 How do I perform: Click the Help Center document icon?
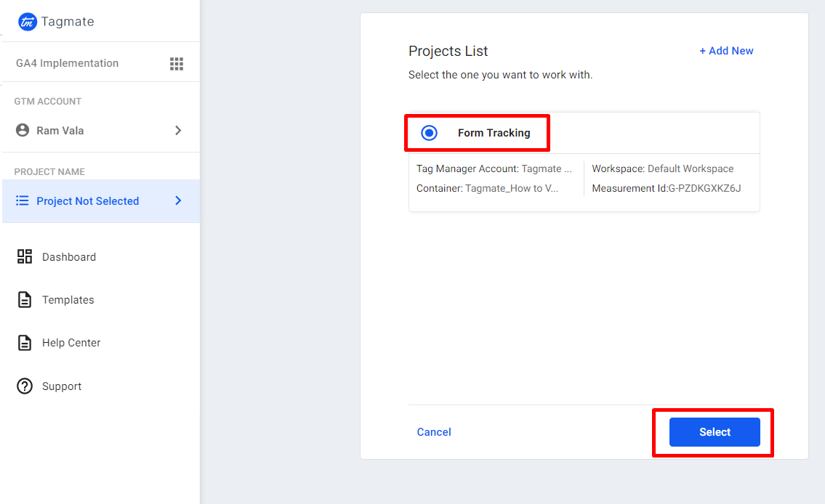click(25, 343)
